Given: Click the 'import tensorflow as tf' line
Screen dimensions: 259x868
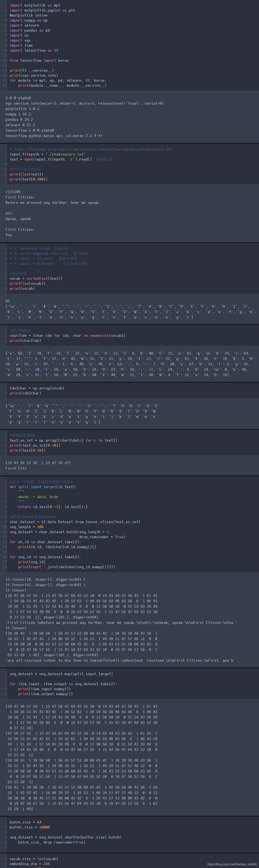Looking at the screenshot, I should pyautogui.click(x=34, y=50).
